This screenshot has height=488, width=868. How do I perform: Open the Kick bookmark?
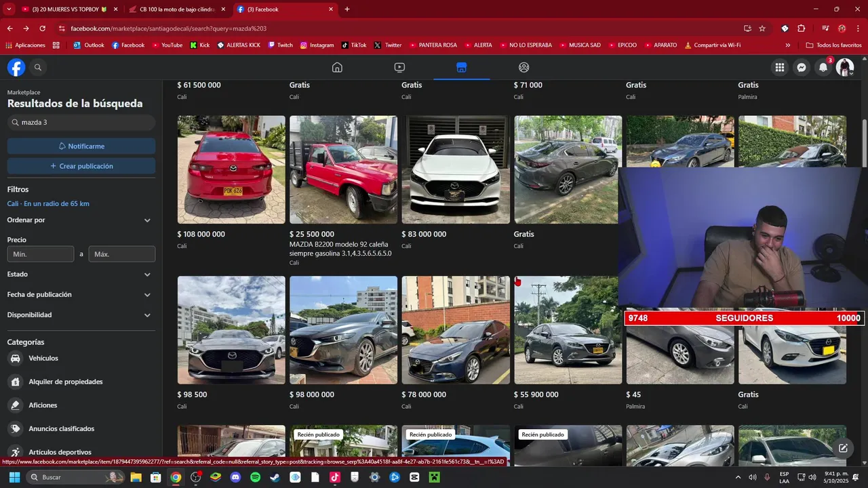point(199,45)
